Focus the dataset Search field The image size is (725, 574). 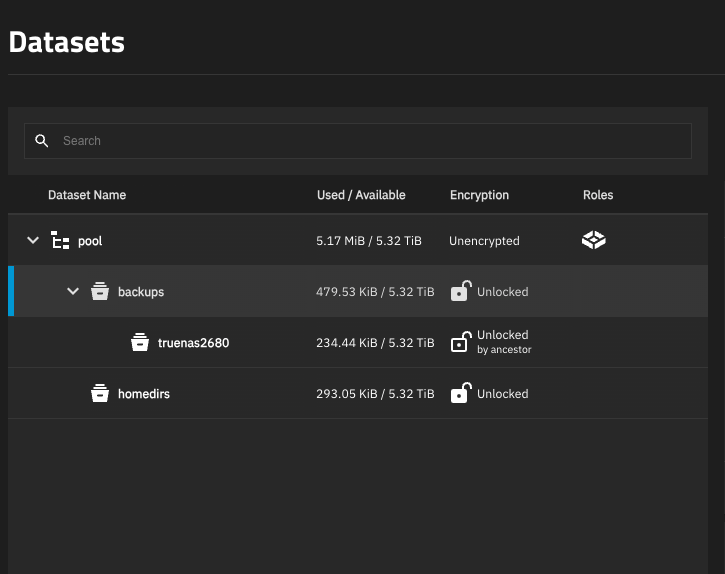pyautogui.click(x=358, y=141)
